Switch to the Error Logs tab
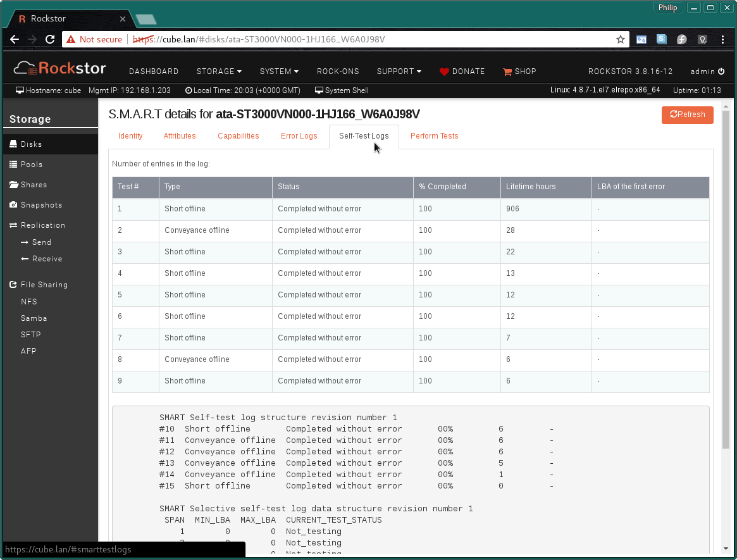Screen dimensions: 737x560 (x=299, y=136)
